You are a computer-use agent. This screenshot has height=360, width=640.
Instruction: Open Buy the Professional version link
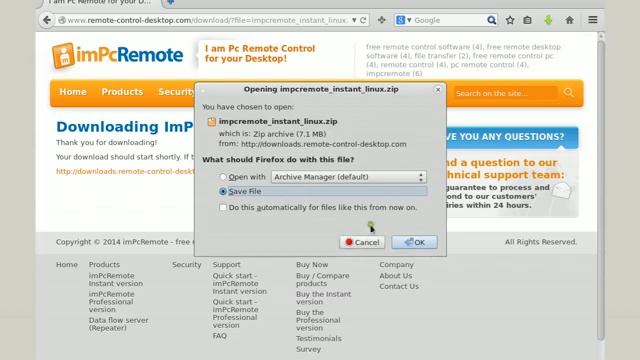pos(318,320)
